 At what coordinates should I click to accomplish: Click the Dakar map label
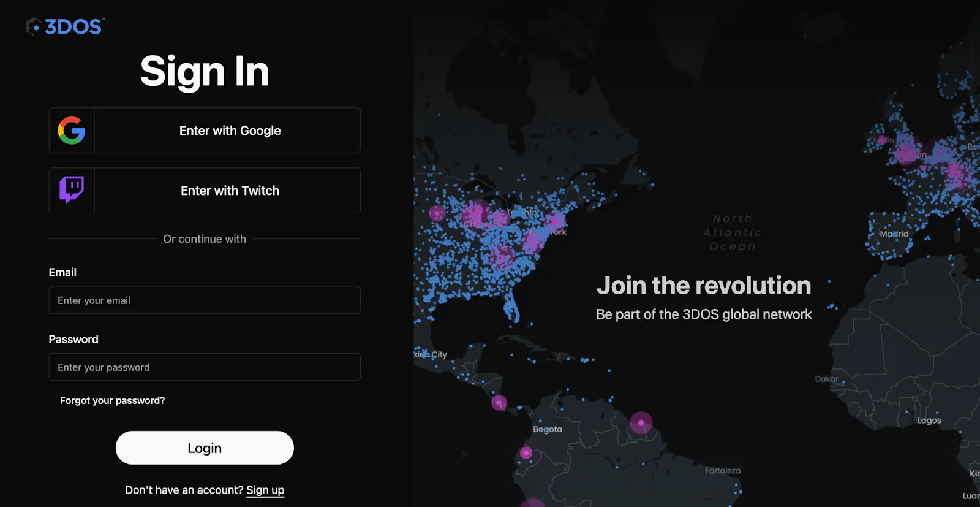click(827, 379)
